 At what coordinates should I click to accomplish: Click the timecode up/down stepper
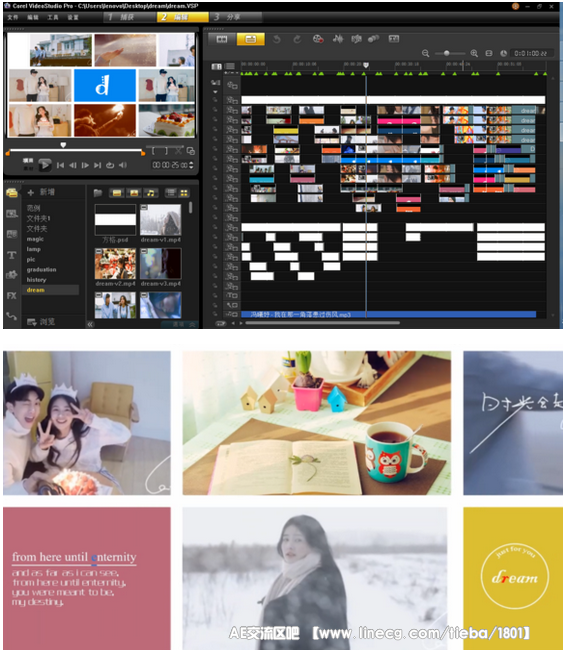pyautogui.click(x=191, y=165)
